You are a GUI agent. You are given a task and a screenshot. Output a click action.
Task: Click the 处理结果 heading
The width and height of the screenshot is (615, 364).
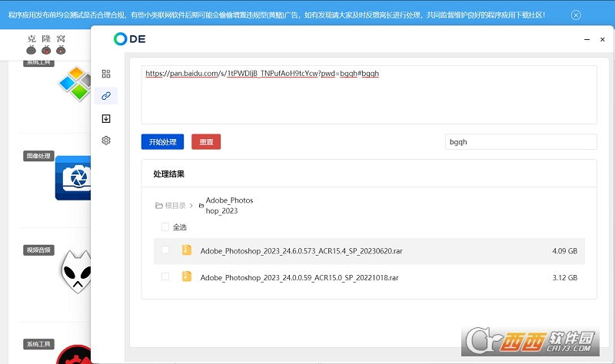[168, 174]
